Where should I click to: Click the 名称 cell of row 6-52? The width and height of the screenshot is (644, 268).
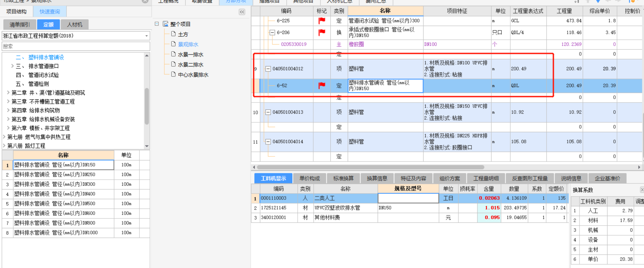coord(385,86)
